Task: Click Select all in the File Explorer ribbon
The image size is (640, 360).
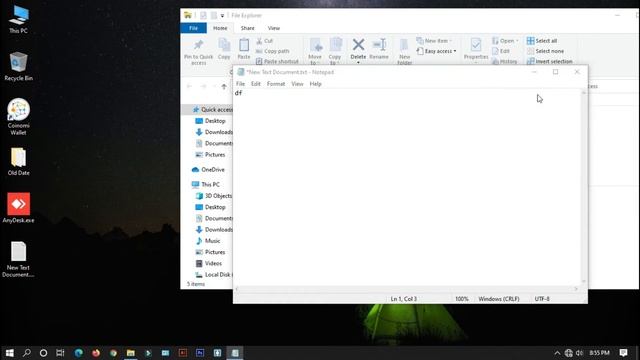Action: tap(542, 41)
